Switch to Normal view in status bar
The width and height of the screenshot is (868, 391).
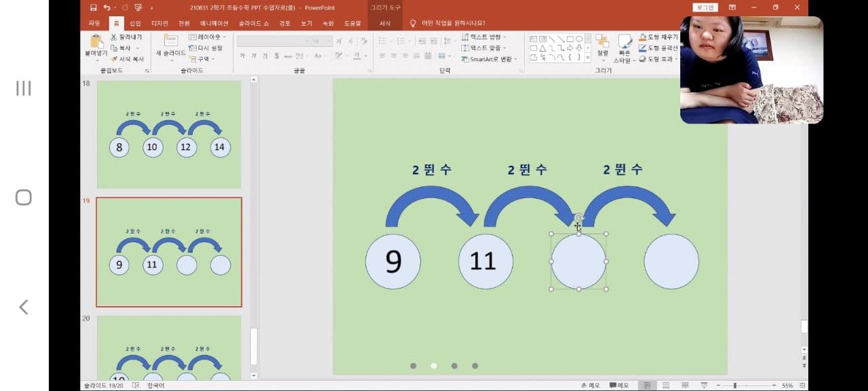click(x=647, y=385)
